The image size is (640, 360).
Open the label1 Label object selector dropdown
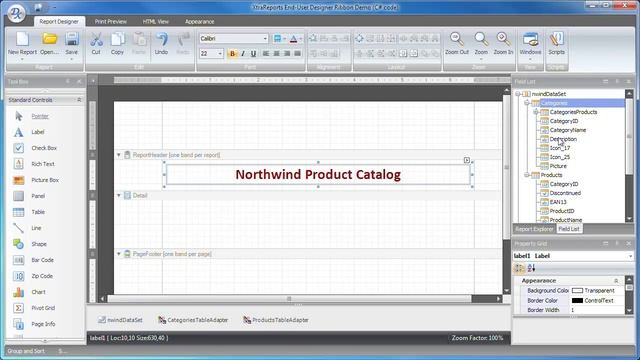click(630, 256)
